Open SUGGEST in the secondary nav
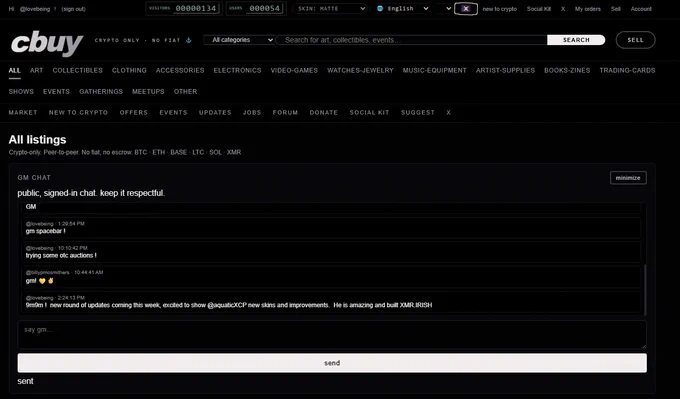The image size is (680, 399). [x=418, y=112]
